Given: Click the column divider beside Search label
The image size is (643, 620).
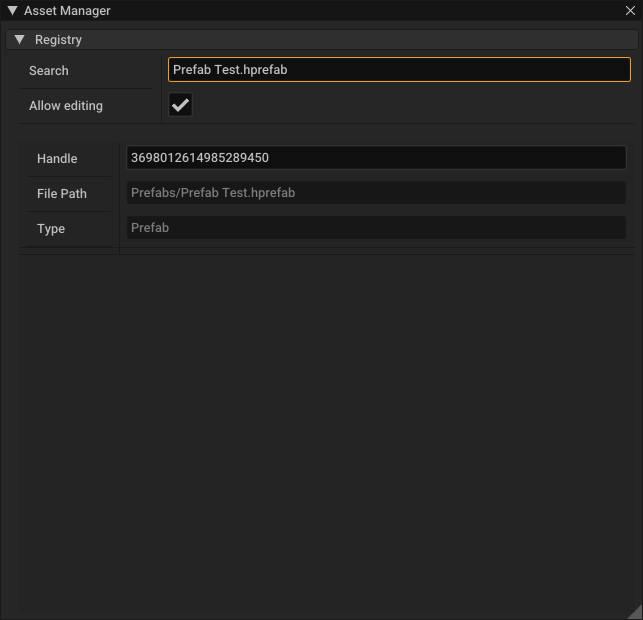Looking at the screenshot, I should 161,71.
